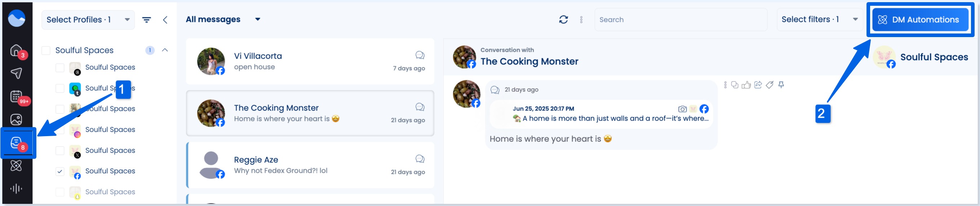980x206 pixels.
Task: Collapse the Soulful Spaces profile group
Action: point(165,50)
